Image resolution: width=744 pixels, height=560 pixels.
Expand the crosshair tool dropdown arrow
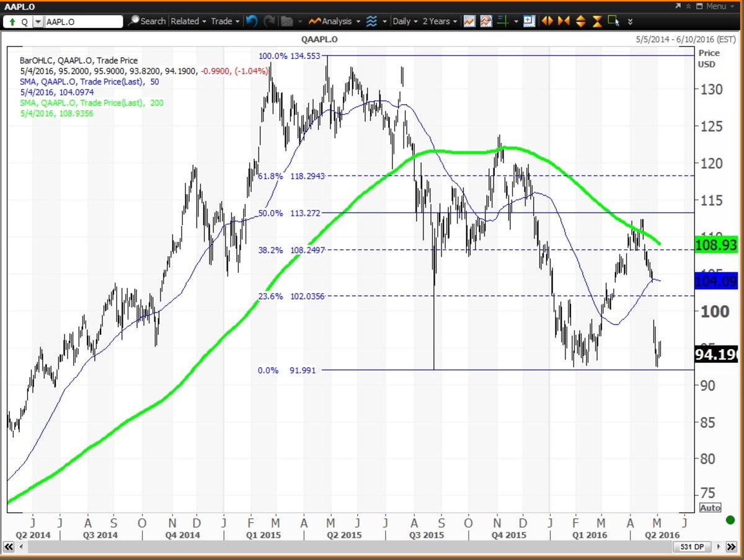[516, 22]
